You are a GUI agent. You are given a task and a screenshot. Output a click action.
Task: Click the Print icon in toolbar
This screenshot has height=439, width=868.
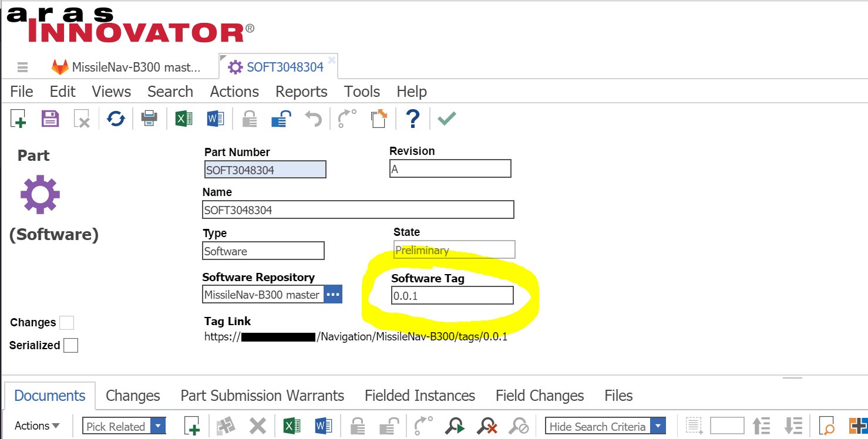tap(149, 119)
